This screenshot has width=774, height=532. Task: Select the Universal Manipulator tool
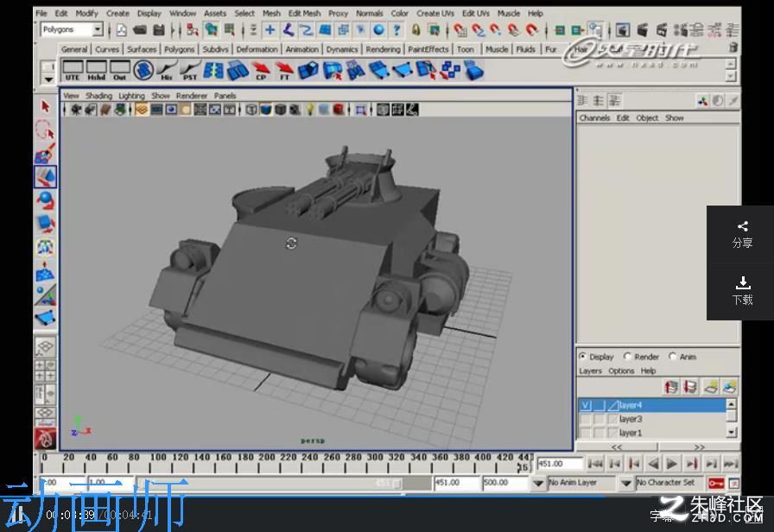pyautogui.click(x=46, y=247)
